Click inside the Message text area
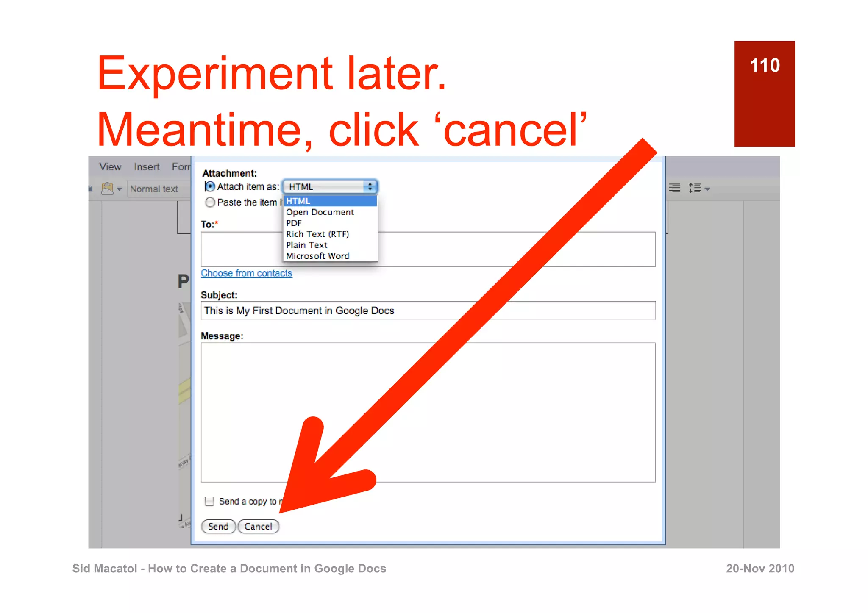The width and height of the screenshot is (868, 613). click(x=428, y=412)
